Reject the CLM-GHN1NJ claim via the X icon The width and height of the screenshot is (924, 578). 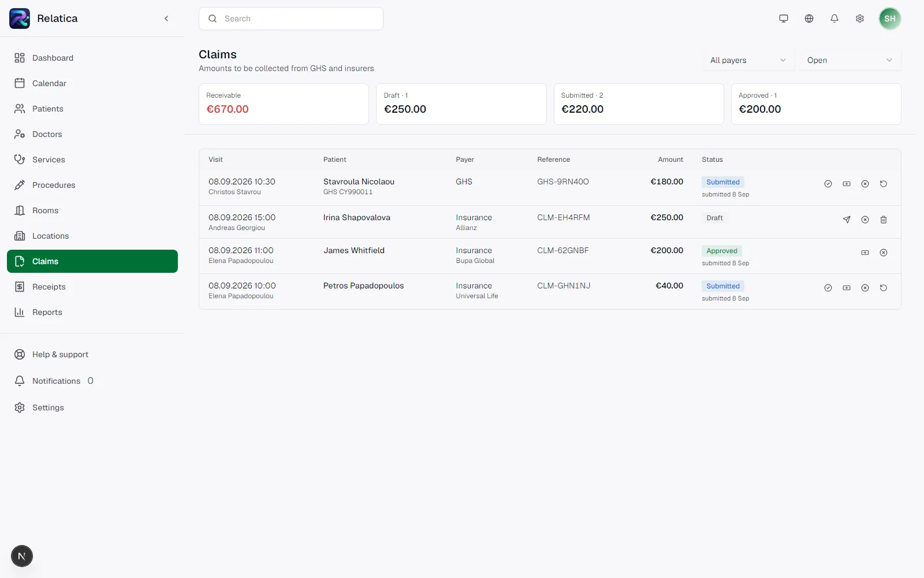(x=865, y=288)
